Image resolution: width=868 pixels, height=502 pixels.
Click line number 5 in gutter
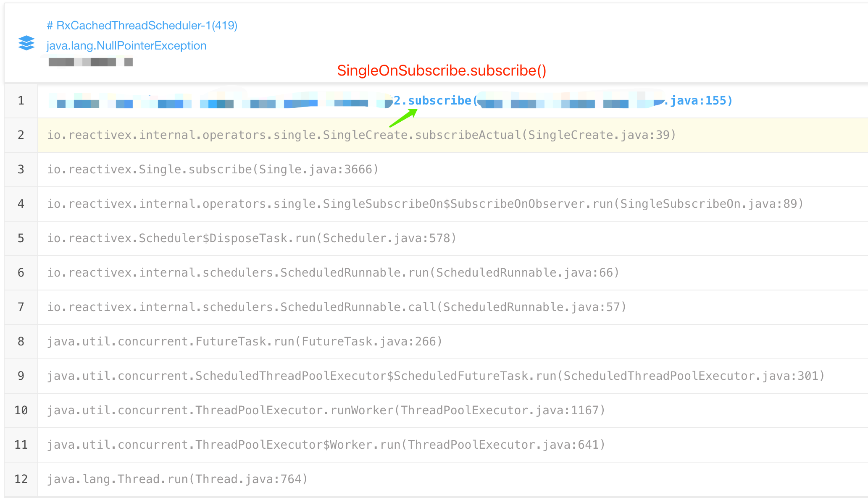[21, 238]
